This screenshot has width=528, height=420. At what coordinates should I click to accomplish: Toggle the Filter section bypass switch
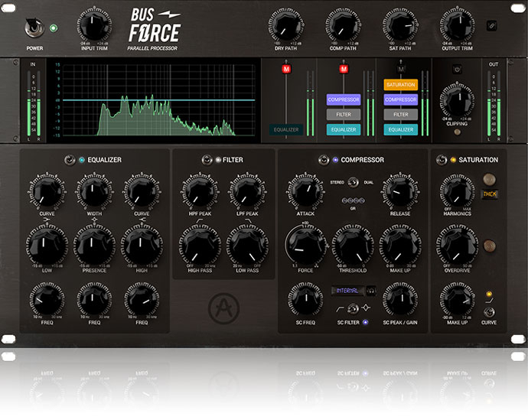coord(206,160)
